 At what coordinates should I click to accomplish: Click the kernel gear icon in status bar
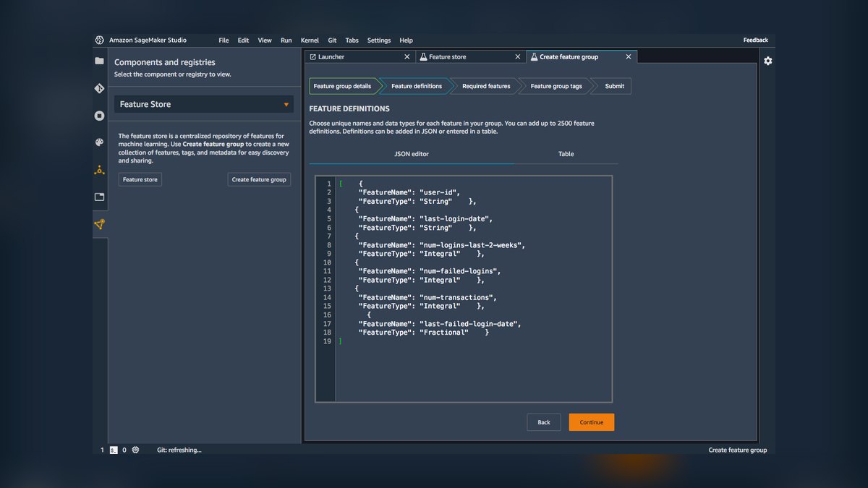coord(135,450)
